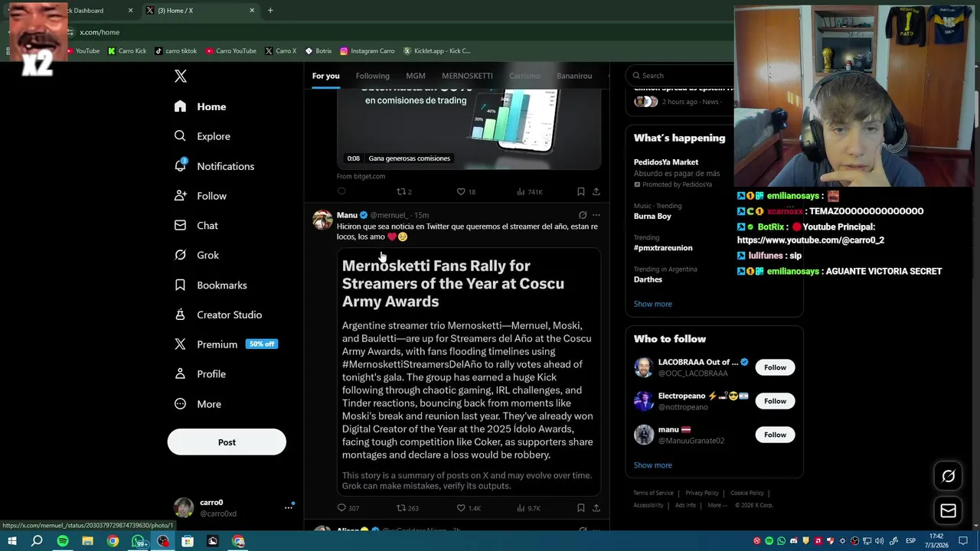Open Explore page
The height and width of the screenshot is (551, 980).
(202, 136)
